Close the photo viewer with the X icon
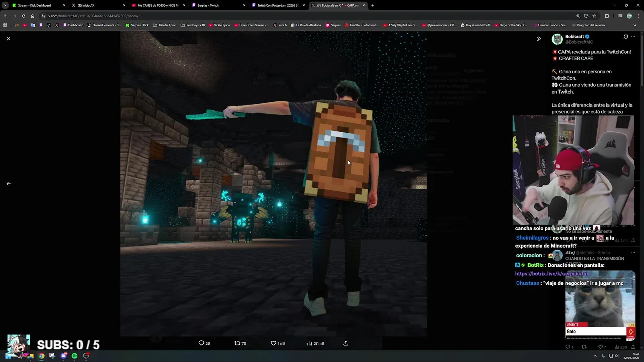The width and height of the screenshot is (644, 362). 8,39
